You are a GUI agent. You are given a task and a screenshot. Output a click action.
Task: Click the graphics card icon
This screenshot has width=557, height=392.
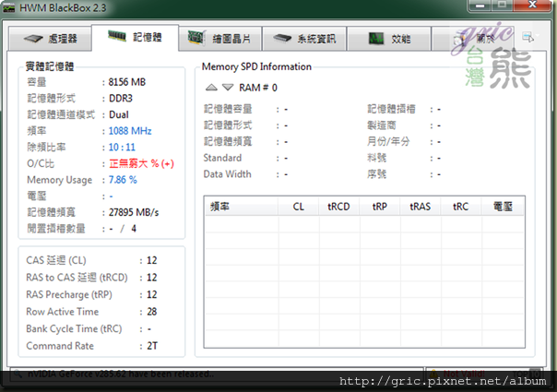click(196, 38)
